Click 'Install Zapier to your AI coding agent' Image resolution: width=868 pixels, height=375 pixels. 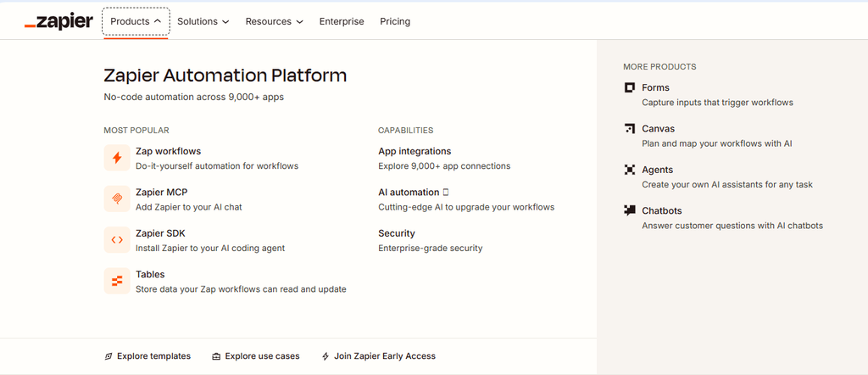[x=210, y=248]
